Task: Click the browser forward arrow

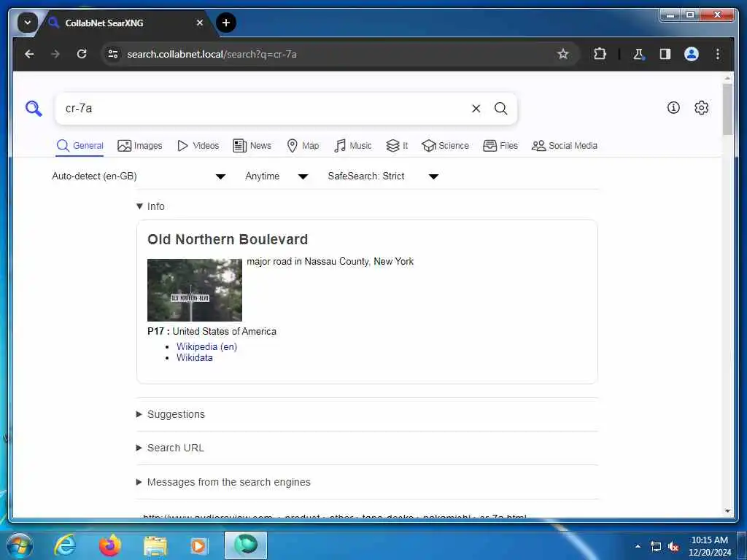Action: [x=55, y=54]
